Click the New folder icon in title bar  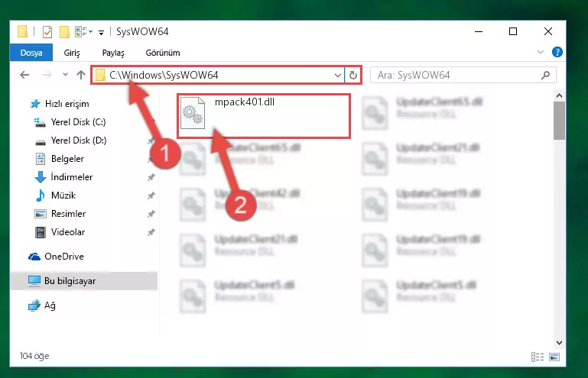point(64,32)
